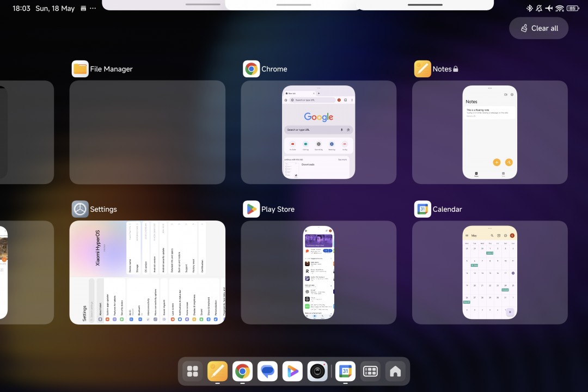Go to home screen via dock home icon
Viewport: 588px width, 392px height.
(395, 371)
